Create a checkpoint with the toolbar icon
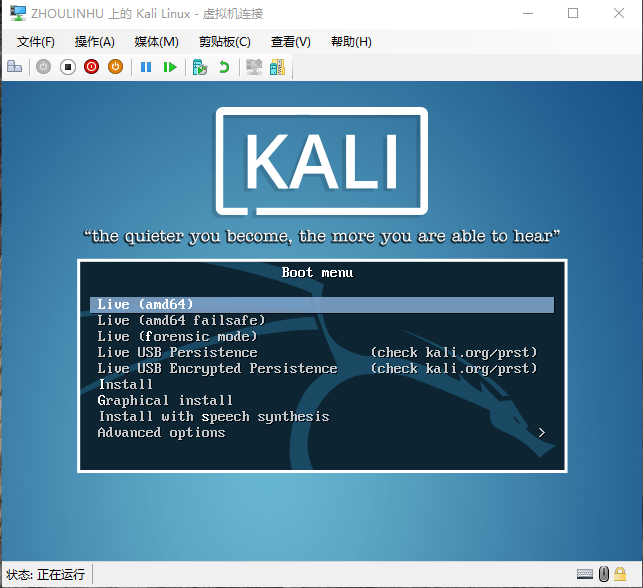 coord(200,67)
